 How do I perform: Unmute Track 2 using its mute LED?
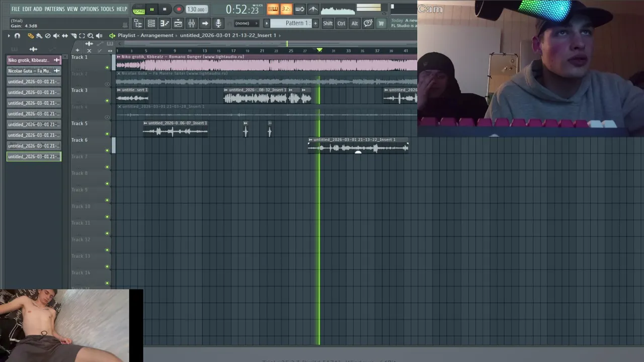[107, 84]
